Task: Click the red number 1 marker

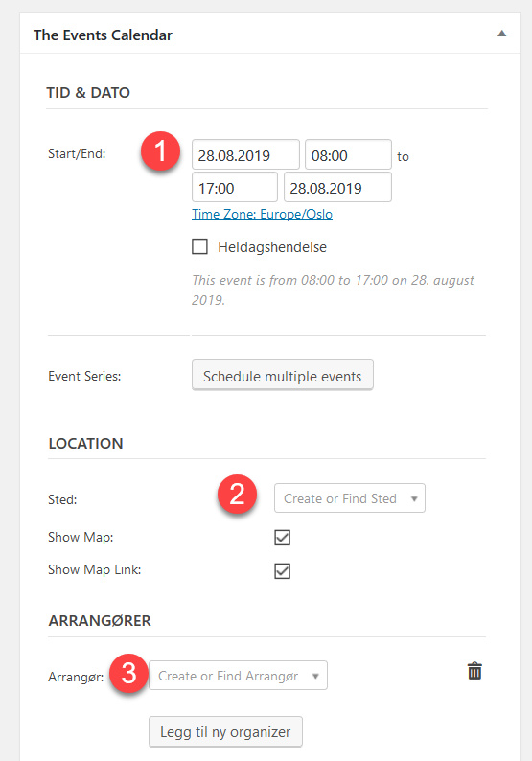Action: 160,150
